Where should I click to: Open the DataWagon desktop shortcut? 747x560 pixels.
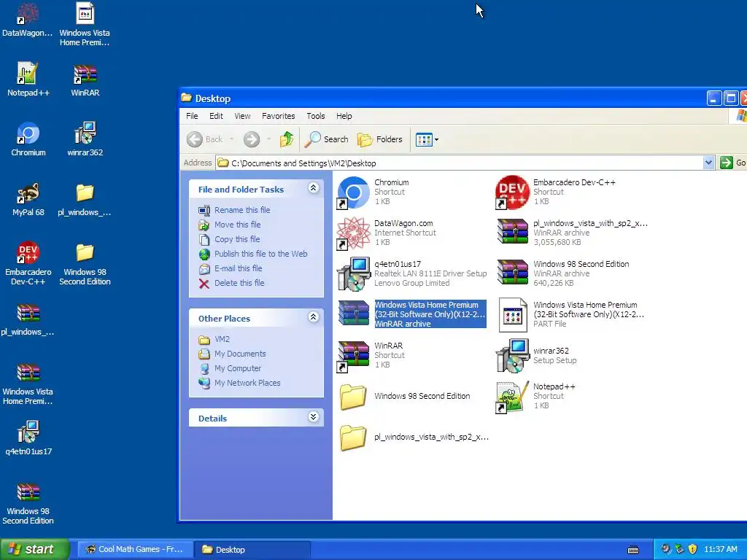tap(28, 20)
